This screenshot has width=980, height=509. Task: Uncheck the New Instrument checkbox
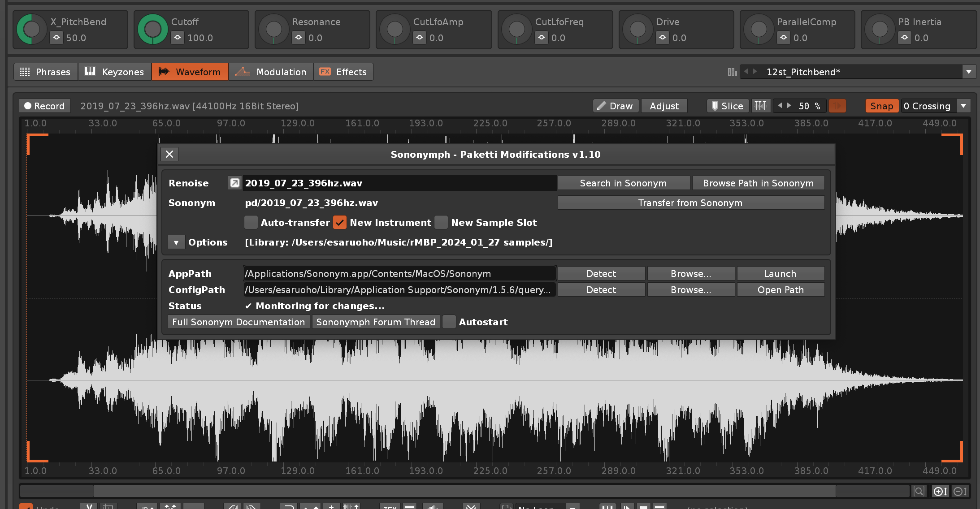tap(340, 222)
